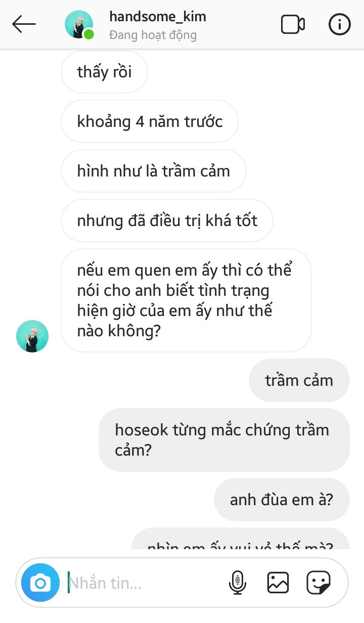Image resolution: width=364 pixels, height=623 pixels.
Task: Tap the 'nhưng đã điều trị khá tốt' bubble
Action: coord(167,220)
